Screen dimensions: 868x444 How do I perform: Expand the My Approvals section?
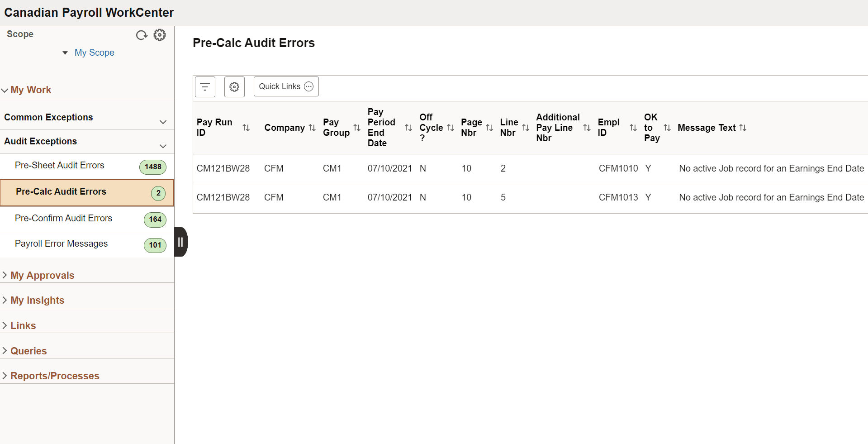coord(42,275)
